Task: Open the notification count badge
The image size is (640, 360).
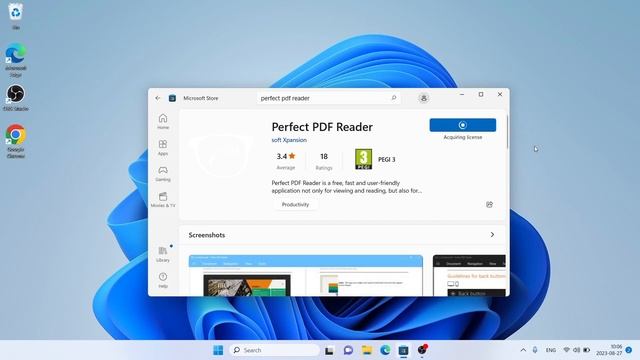Action: (629, 350)
